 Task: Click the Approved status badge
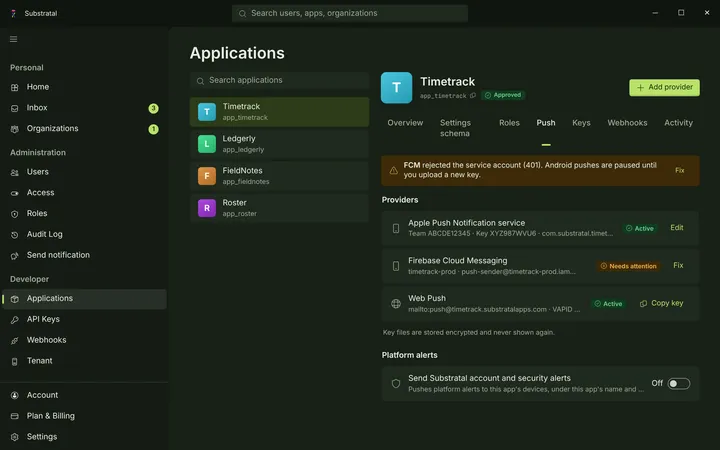coord(503,95)
